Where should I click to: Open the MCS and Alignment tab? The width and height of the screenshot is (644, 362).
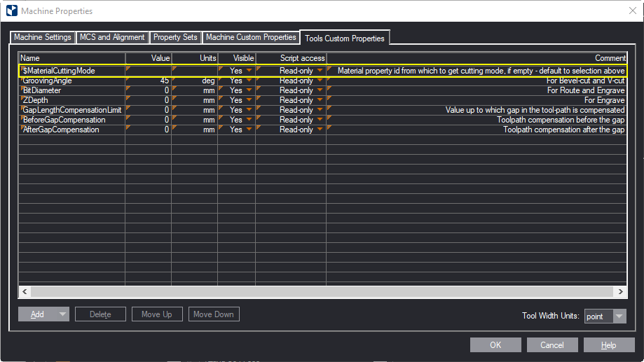coord(112,37)
